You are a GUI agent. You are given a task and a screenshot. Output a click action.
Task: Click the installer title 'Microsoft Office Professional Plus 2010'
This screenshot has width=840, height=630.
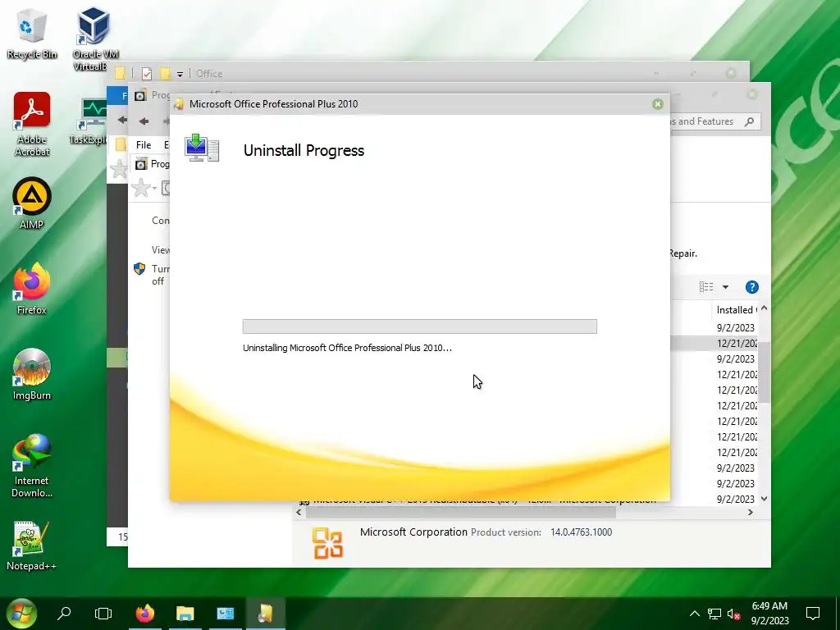(273, 104)
